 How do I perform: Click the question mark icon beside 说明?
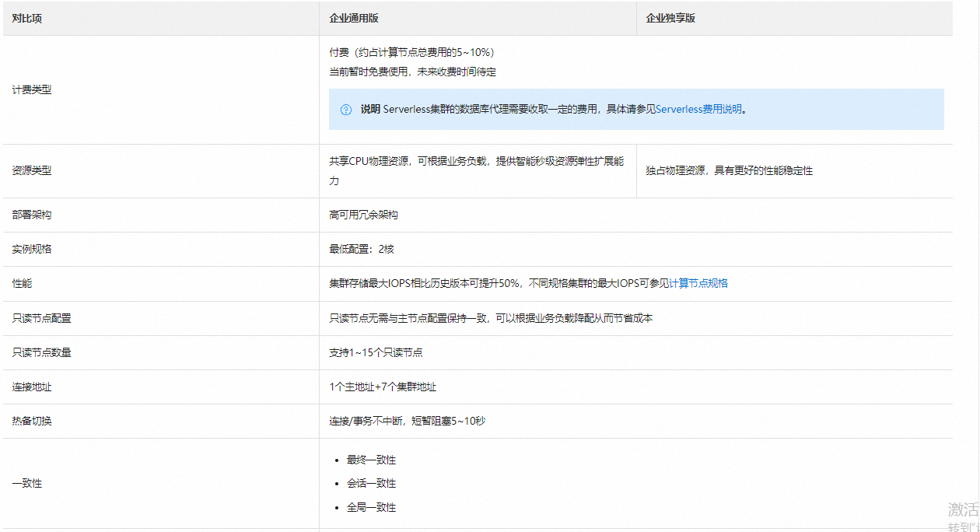click(346, 110)
